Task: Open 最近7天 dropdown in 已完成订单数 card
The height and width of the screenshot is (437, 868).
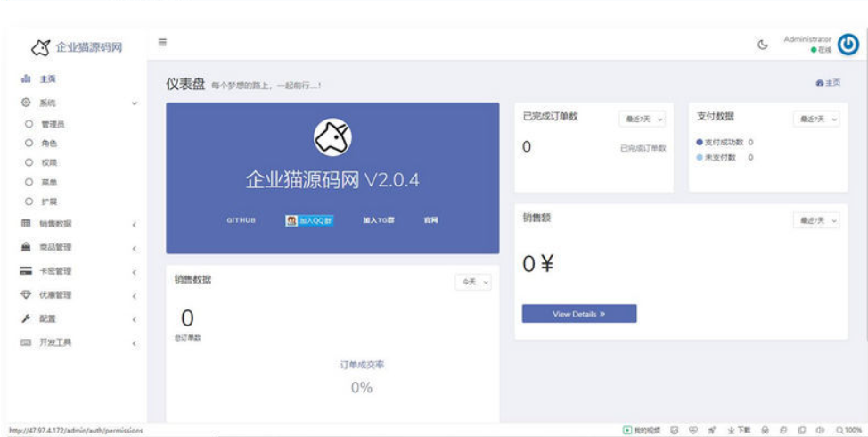Action: (643, 120)
